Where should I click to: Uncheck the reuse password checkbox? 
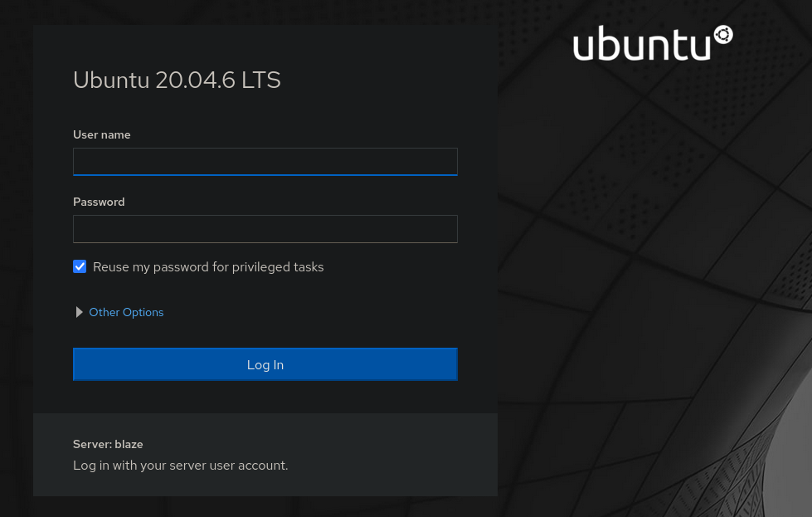80,266
